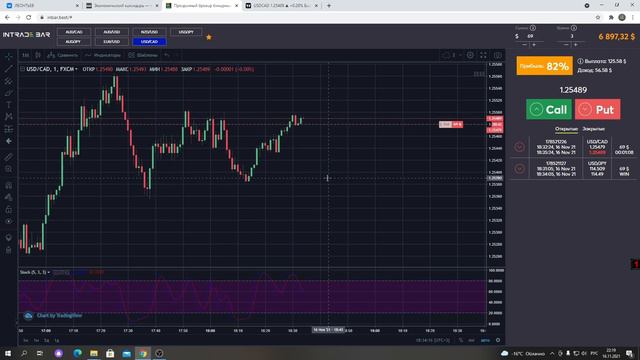Toggle lock all drawings
Screen dimensions: 640x360
click(x=9, y=209)
